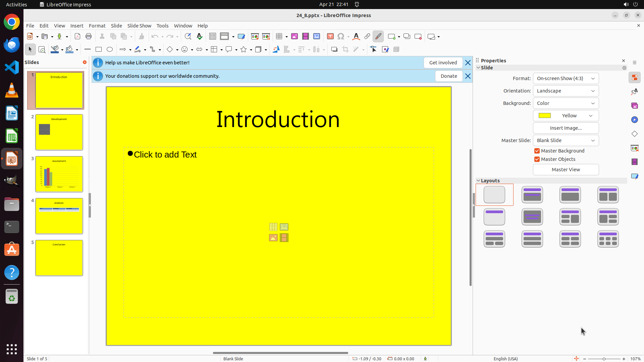Screen dimensions: 644x362
Task: Uncheck the Master Objects checkbox
Action: click(x=537, y=159)
